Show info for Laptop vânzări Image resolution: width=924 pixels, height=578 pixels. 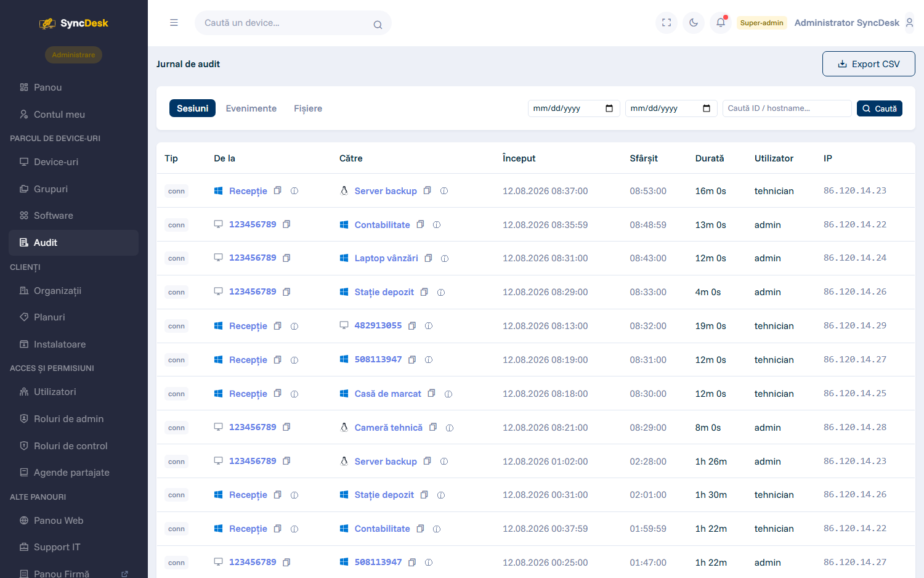pyautogui.click(x=445, y=259)
